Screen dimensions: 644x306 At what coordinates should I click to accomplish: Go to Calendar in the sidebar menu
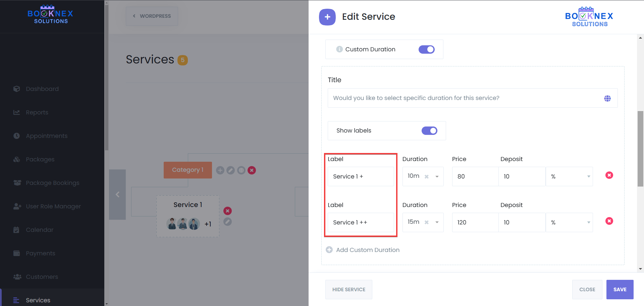click(x=40, y=230)
